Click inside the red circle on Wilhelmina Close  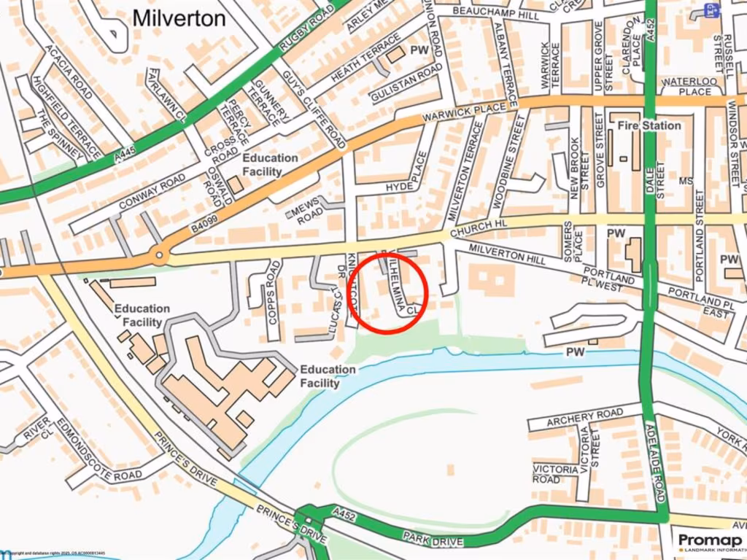pos(387,293)
